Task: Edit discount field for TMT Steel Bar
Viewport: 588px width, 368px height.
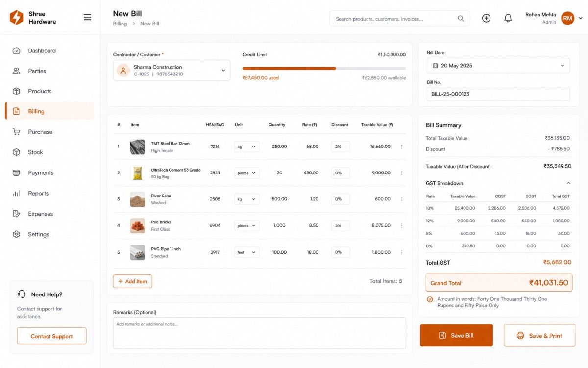Action: coord(340,147)
